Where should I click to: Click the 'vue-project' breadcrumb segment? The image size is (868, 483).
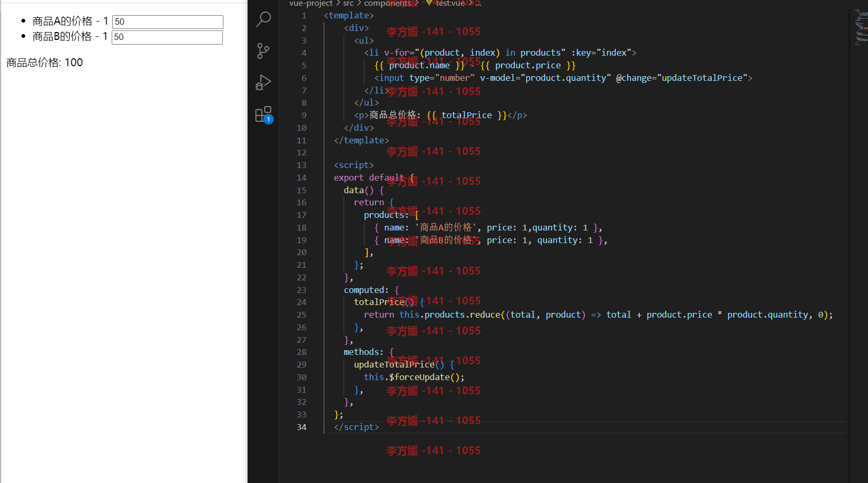click(311, 3)
